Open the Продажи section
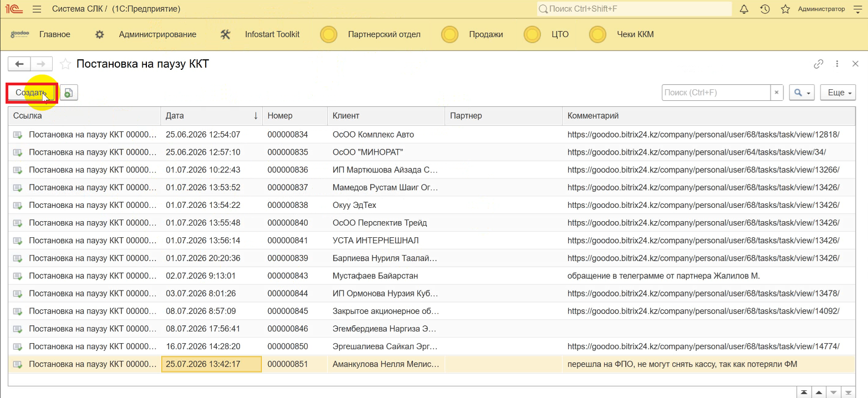The width and height of the screenshot is (868, 398). 486,34
